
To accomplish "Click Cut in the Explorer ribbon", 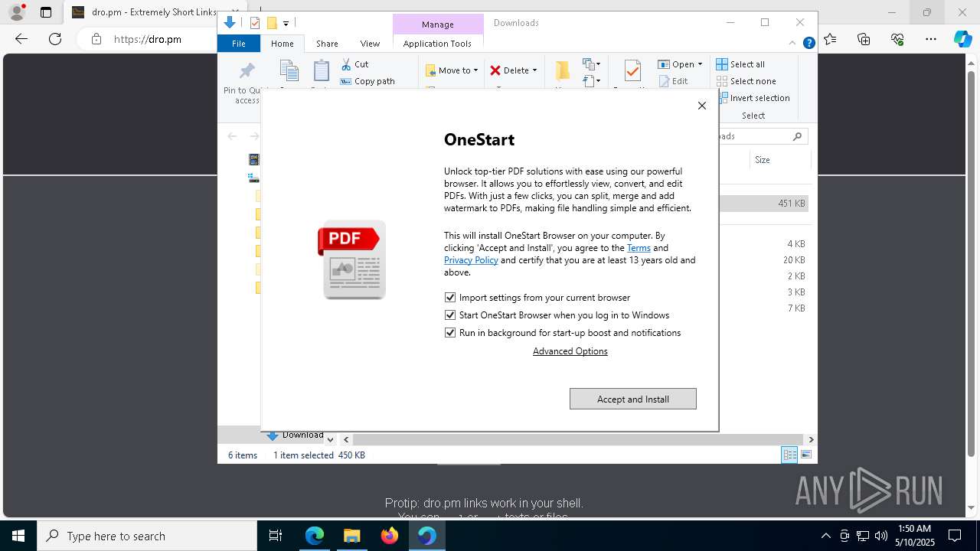I will 354,64.
